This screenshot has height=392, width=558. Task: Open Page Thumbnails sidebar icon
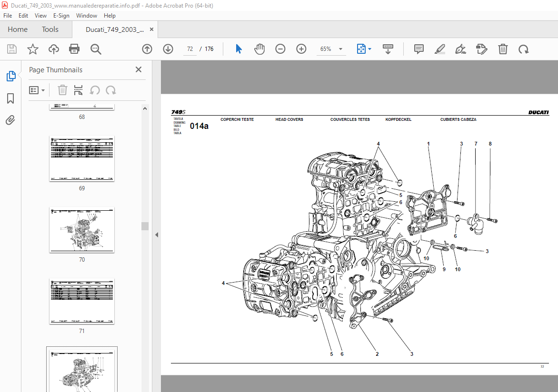pyautogui.click(x=11, y=76)
